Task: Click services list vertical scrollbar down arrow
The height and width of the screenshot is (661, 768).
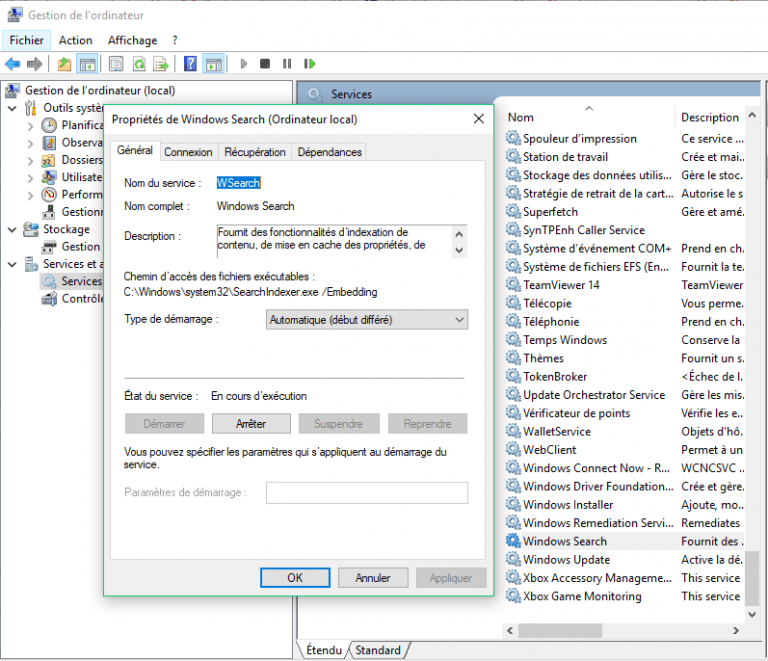Action: point(752,614)
